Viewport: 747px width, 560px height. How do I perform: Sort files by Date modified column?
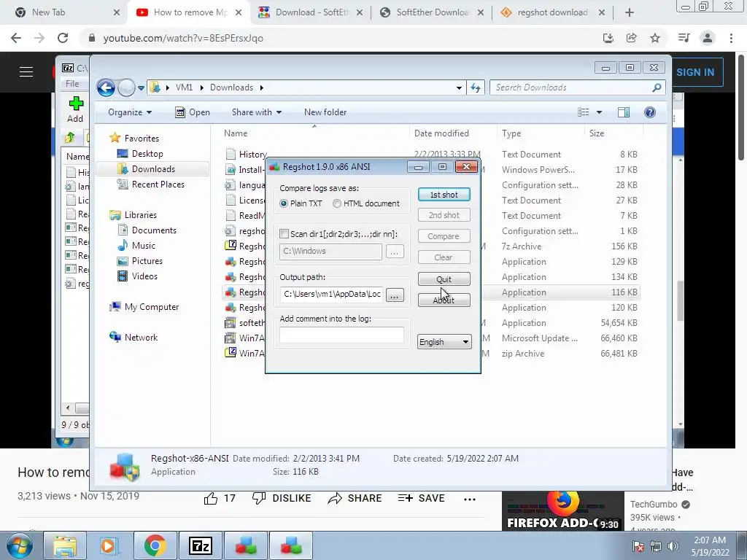click(441, 133)
